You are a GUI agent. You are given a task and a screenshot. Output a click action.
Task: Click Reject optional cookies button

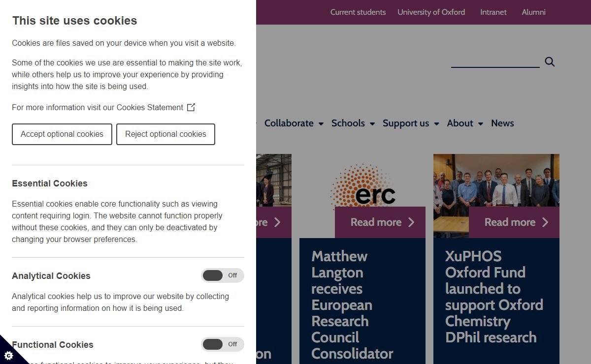point(165,134)
